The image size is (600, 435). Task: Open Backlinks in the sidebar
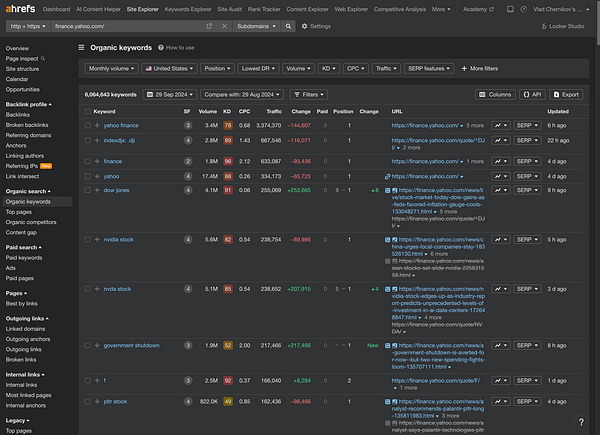click(18, 115)
